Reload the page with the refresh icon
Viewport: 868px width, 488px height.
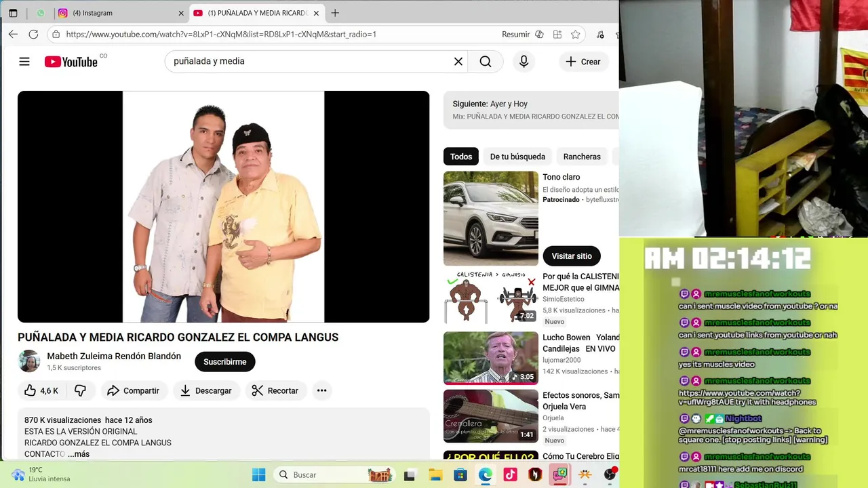33,34
